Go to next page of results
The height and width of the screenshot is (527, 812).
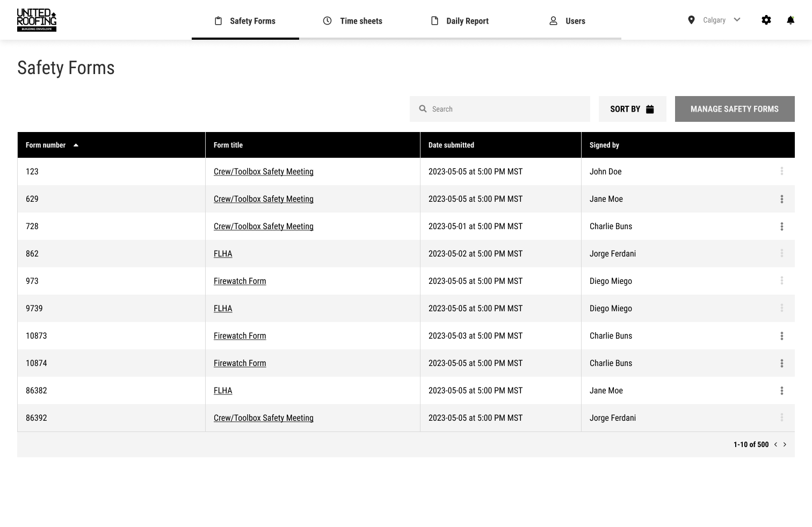[x=785, y=444]
